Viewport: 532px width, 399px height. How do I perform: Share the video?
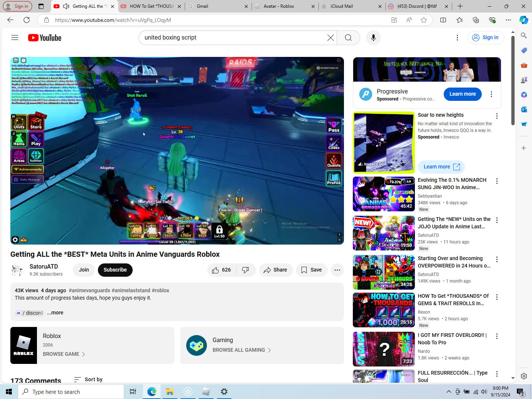(x=275, y=270)
